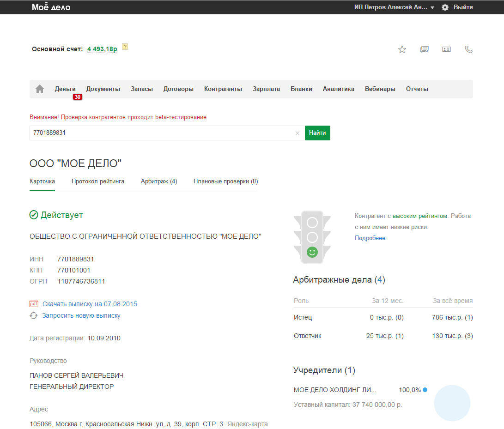504x429 pixels.
Task: Click the Учредители (1) heading
Action: 324,370
